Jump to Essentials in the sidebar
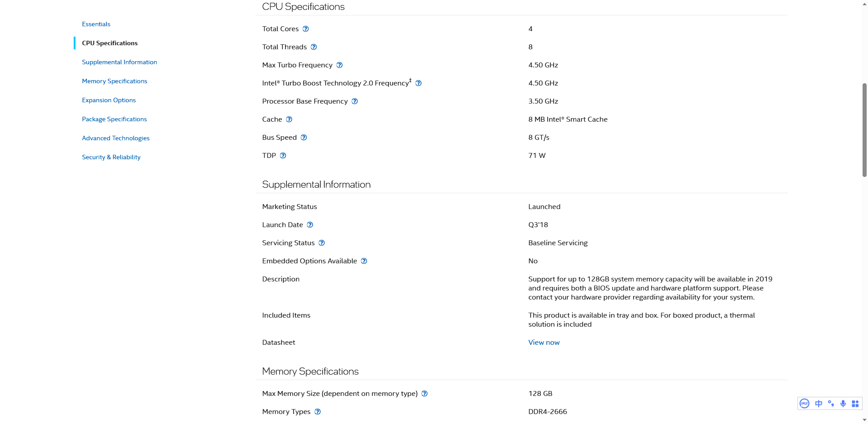 96,24
